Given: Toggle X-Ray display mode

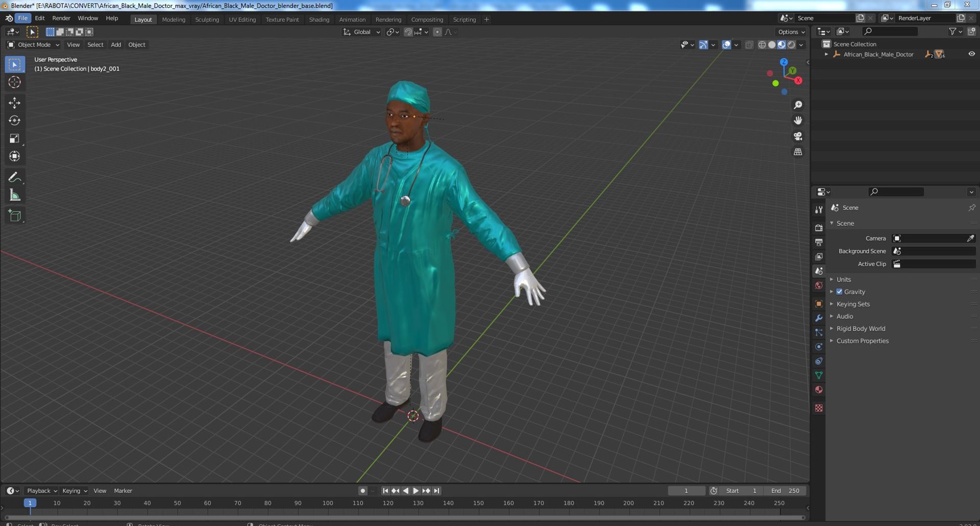Looking at the screenshot, I should [749, 45].
